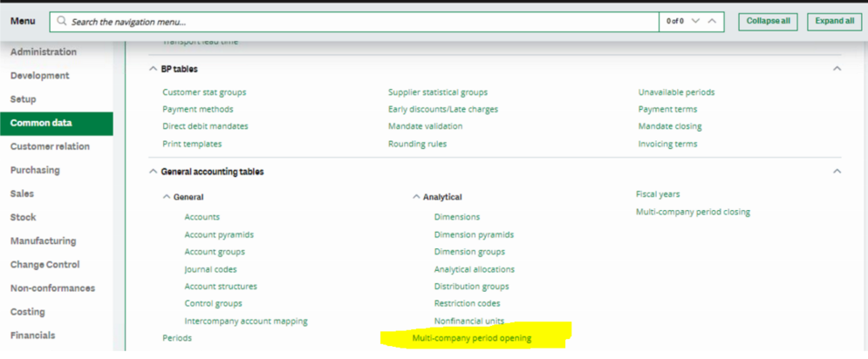Viewport: 868px width, 359px height.
Task: Click the Collapse all button
Action: point(768,21)
